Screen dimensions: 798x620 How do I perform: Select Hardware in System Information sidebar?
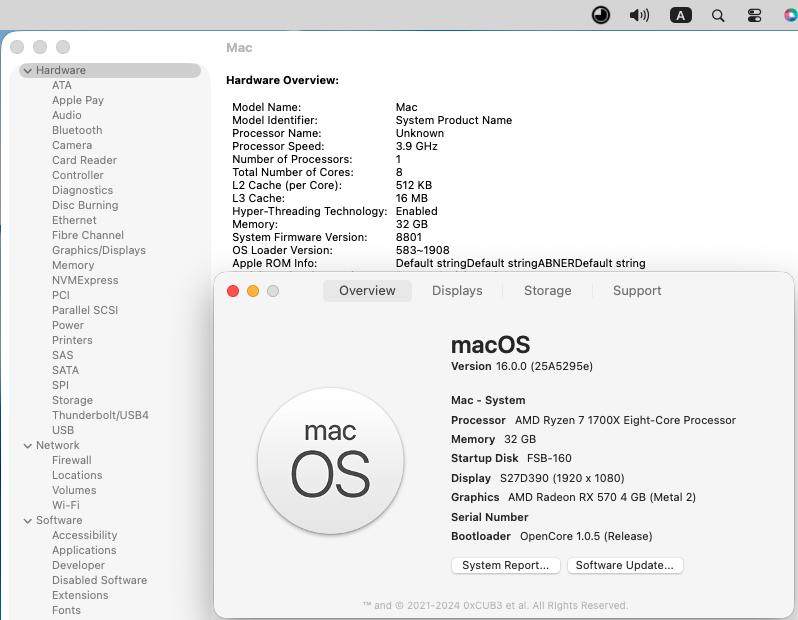[x=110, y=70]
